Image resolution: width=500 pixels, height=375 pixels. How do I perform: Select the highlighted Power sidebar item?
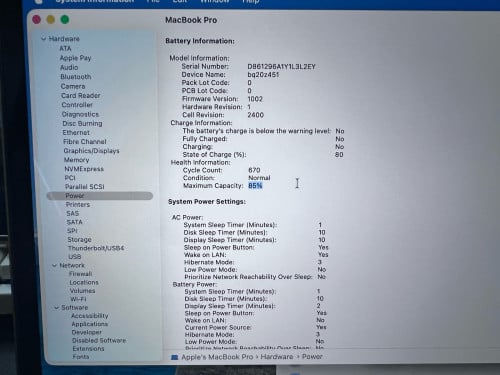(x=100, y=196)
